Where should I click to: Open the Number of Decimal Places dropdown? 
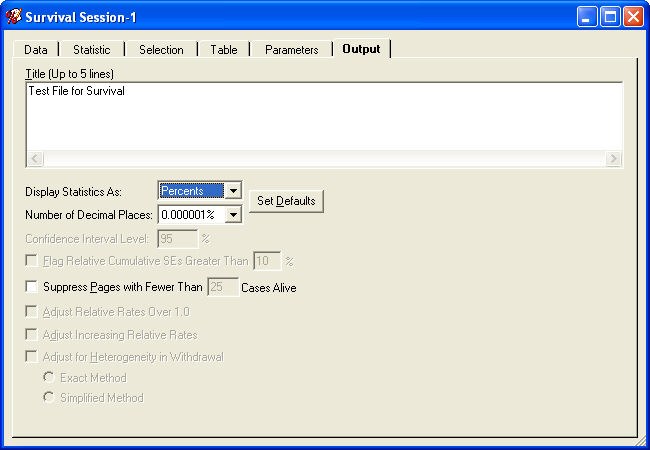[232, 214]
